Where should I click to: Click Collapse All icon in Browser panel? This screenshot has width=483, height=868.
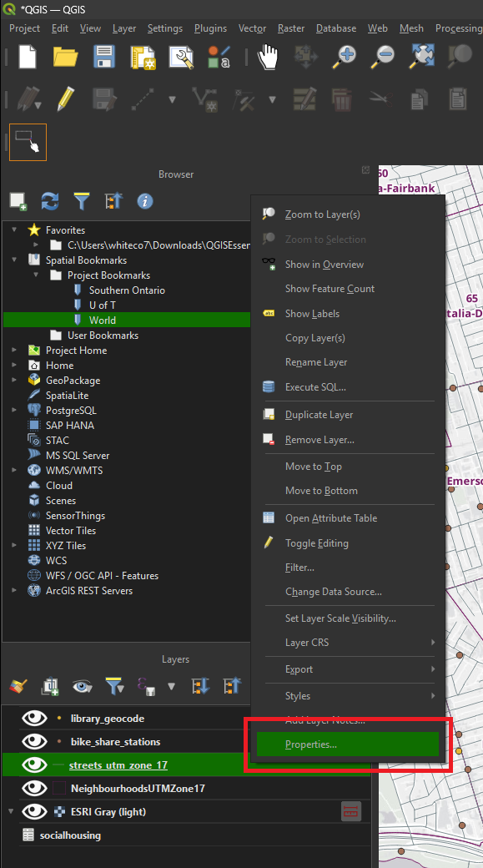tap(113, 201)
